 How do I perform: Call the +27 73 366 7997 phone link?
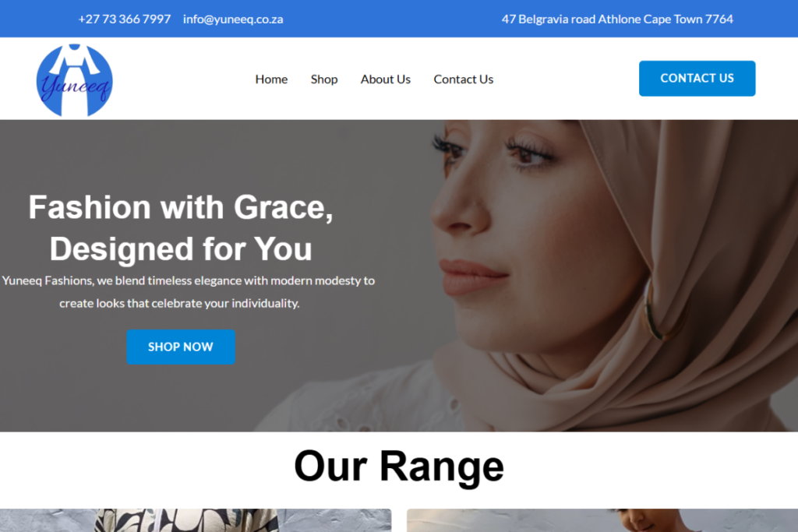pos(124,19)
